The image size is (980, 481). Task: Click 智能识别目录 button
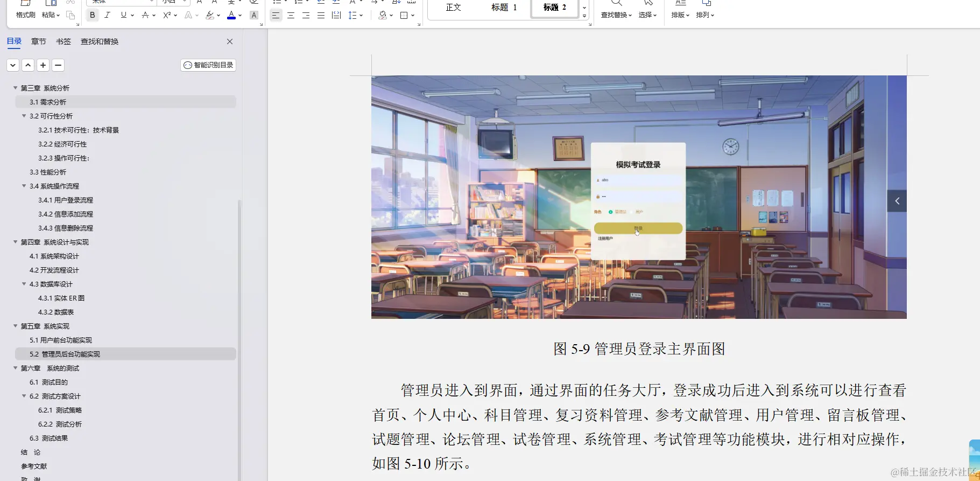tap(208, 65)
